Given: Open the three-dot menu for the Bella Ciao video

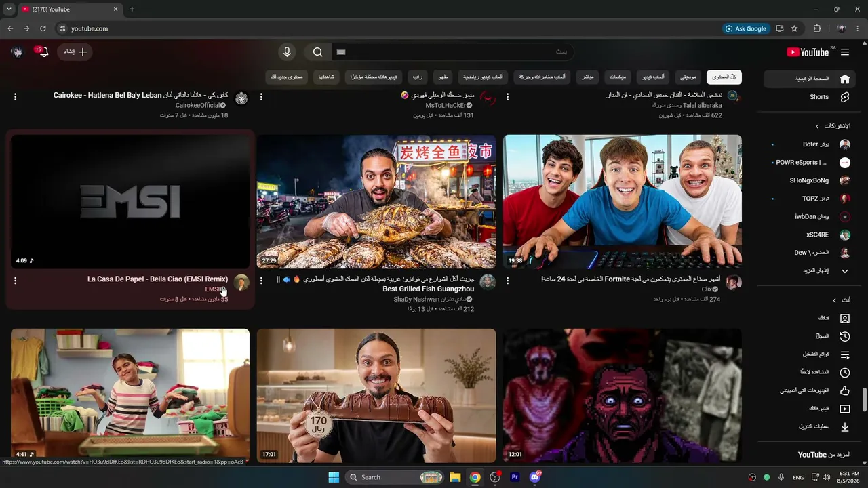Looking at the screenshot, I should [15, 280].
